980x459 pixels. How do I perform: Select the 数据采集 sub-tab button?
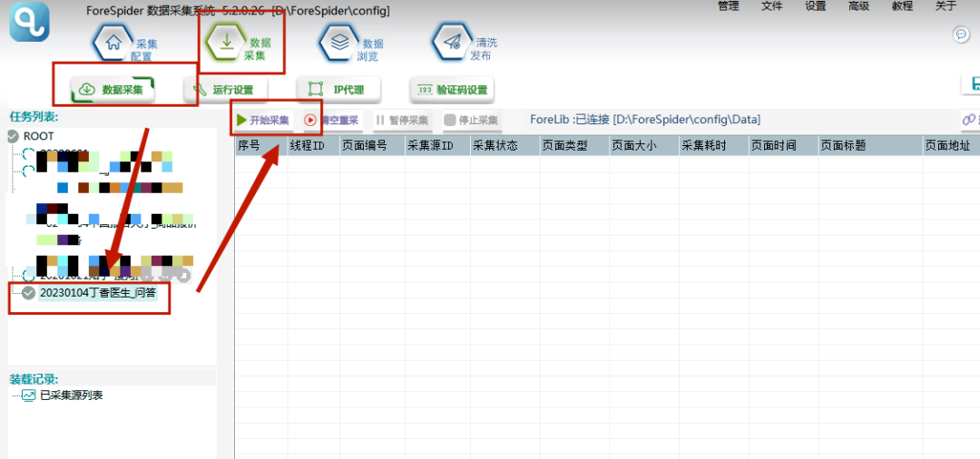113,90
